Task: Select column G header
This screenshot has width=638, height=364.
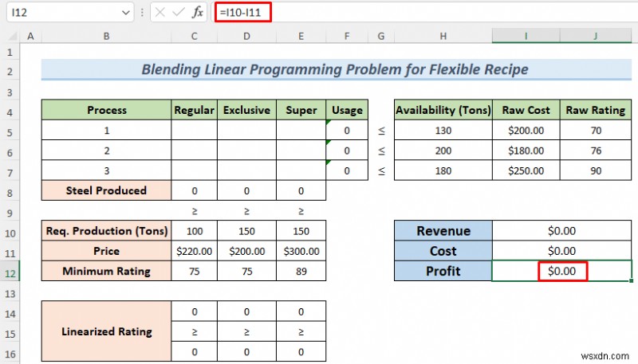Action: 381,36
